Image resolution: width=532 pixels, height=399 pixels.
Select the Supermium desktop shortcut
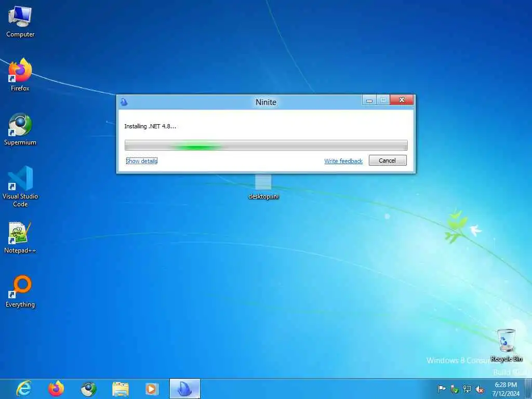[x=20, y=129]
